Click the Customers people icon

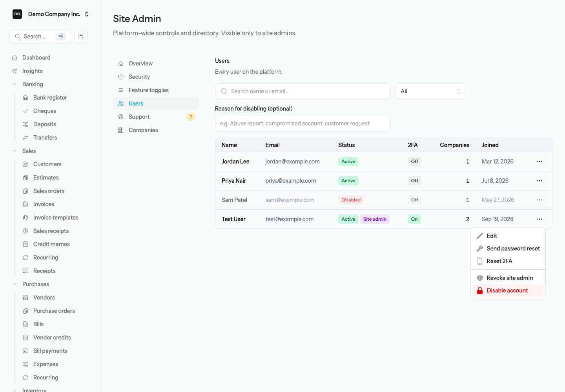(x=26, y=164)
